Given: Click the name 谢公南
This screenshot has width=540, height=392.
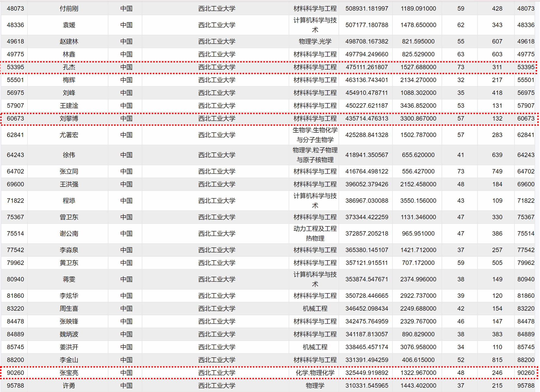Looking at the screenshot, I should pos(69,234).
